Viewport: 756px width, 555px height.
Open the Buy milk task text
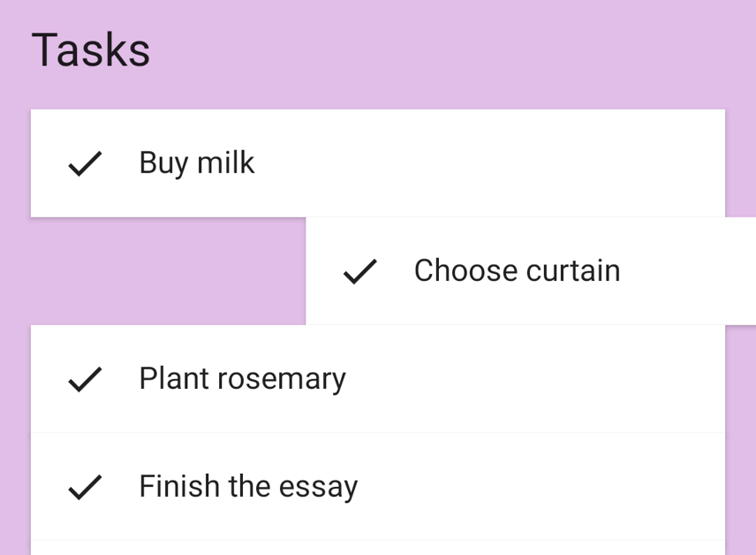(196, 163)
